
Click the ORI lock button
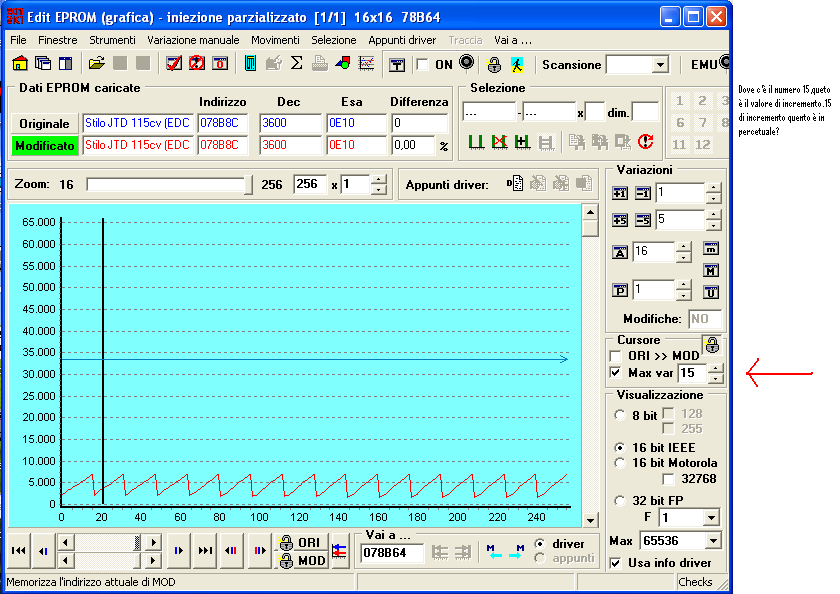[302, 543]
